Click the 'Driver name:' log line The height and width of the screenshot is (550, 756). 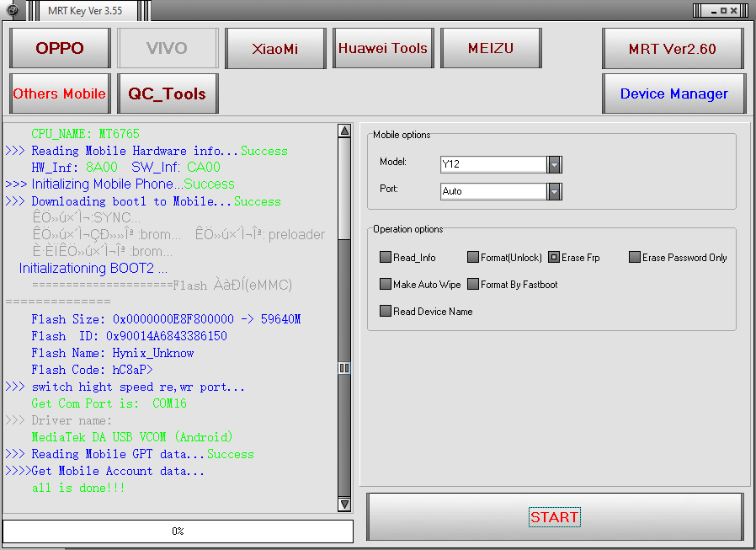coord(58,420)
